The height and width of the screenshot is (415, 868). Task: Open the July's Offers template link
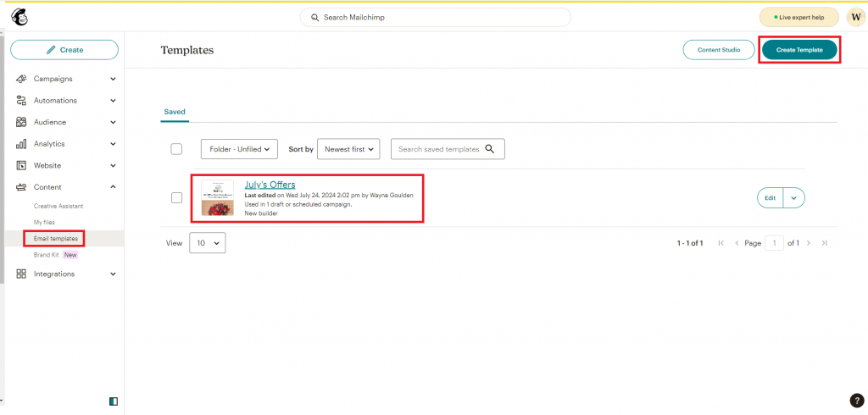(x=270, y=185)
